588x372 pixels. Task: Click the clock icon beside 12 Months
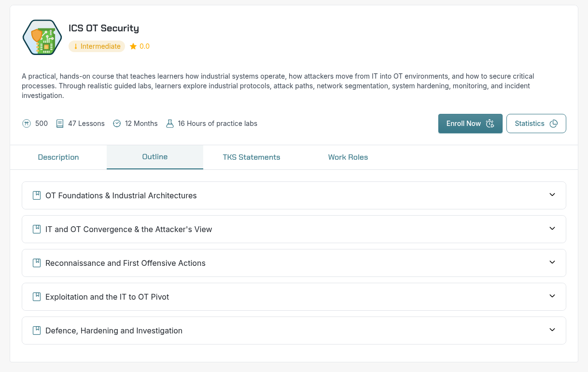pos(117,124)
